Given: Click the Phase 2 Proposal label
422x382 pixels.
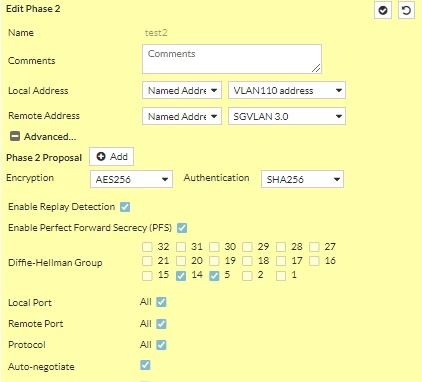Looking at the screenshot, I should click(44, 158).
